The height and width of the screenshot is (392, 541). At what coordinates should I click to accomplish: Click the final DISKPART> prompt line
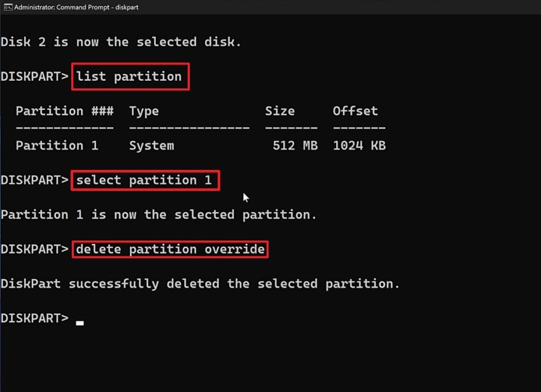(x=35, y=318)
